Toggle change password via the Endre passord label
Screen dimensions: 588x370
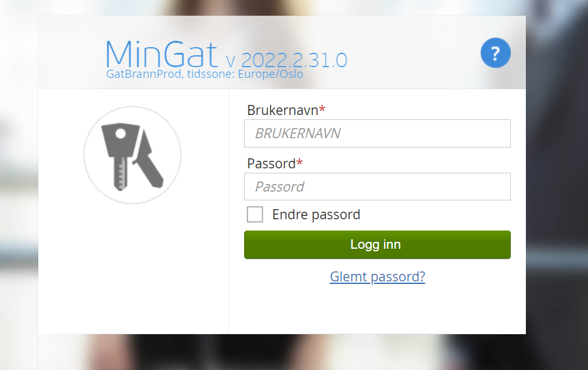pyautogui.click(x=316, y=215)
